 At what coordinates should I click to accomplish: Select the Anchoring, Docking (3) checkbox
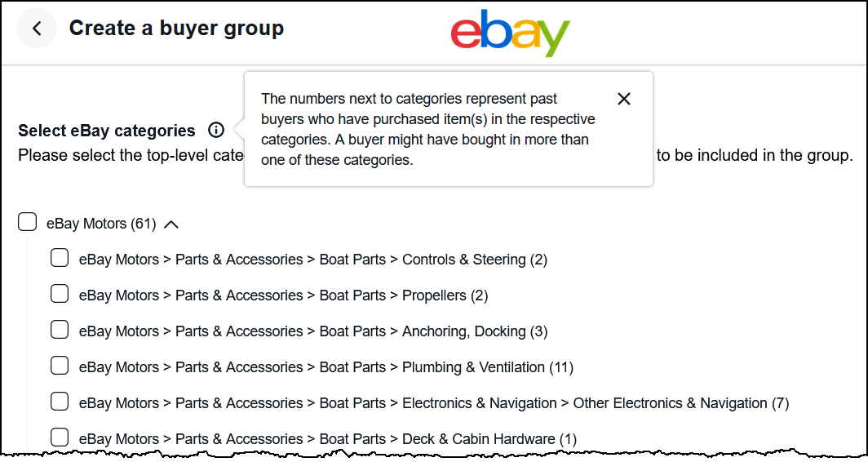point(60,330)
